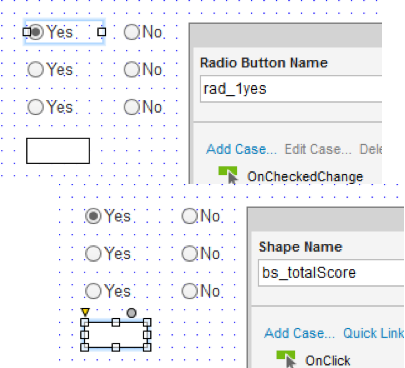Click the green OnClick event icon
Screen dimensions: 405x368
point(286,359)
